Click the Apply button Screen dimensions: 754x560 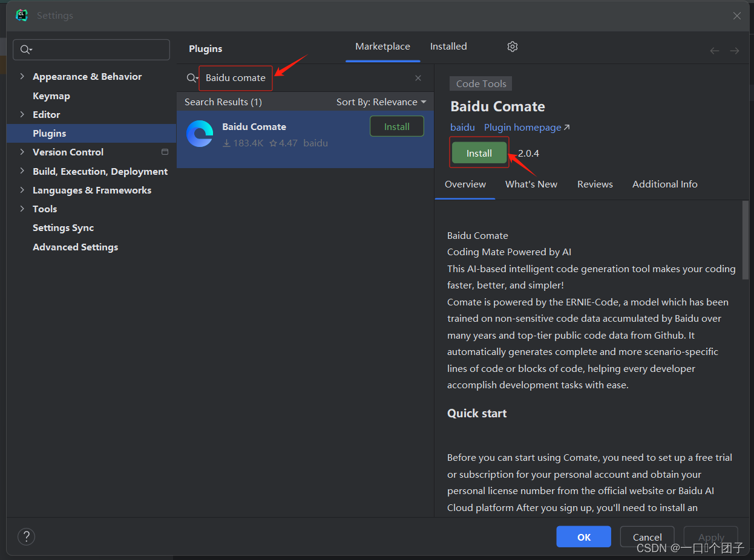click(x=711, y=537)
